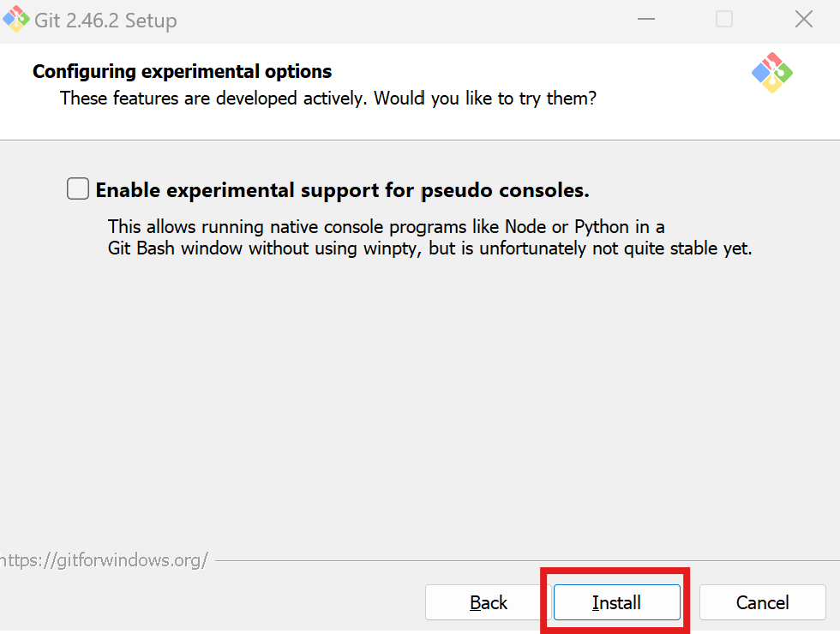The image size is (840, 634).
Task: Close the Git Setup window
Action: click(804, 19)
